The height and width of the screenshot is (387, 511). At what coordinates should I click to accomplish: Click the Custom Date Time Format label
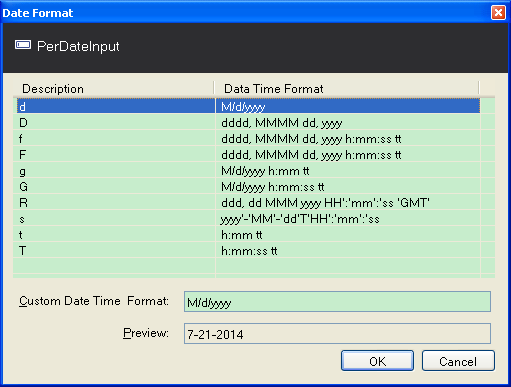[x=94, y=301]
